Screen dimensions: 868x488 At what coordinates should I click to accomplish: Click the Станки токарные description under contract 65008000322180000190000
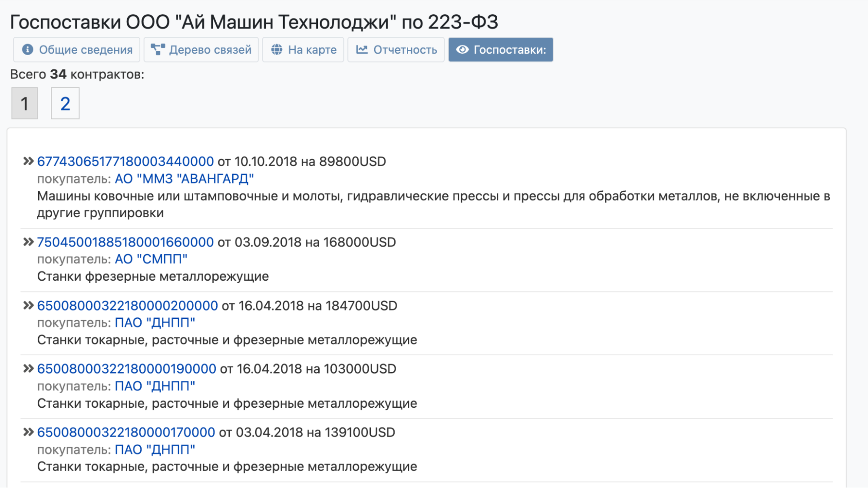coord(227,403)
